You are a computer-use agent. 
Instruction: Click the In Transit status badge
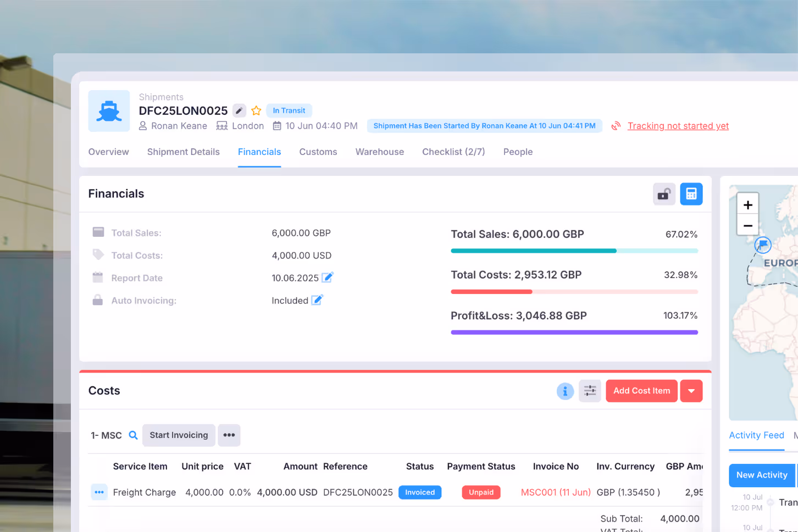pos(289,110)
